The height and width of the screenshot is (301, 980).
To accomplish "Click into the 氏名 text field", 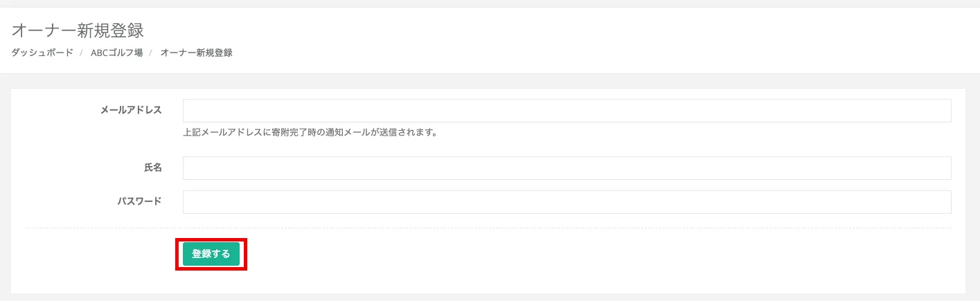I will [x=567, y=168].
